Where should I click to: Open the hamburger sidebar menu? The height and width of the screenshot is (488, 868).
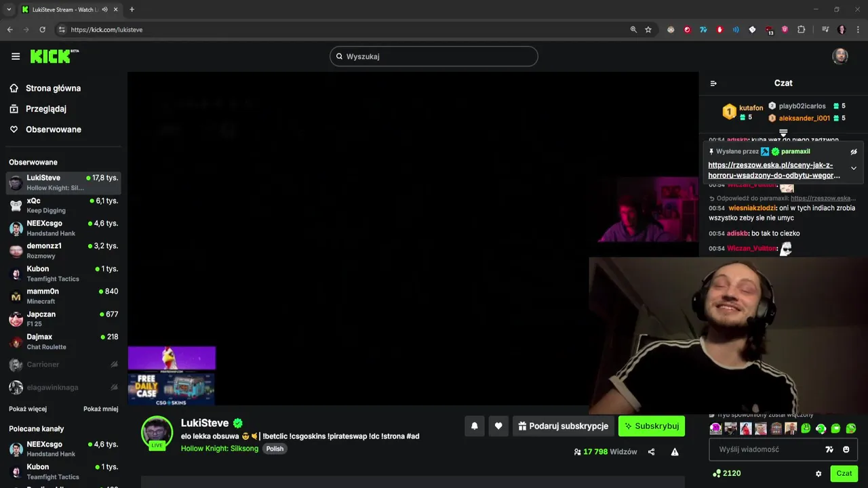[16, 56]
